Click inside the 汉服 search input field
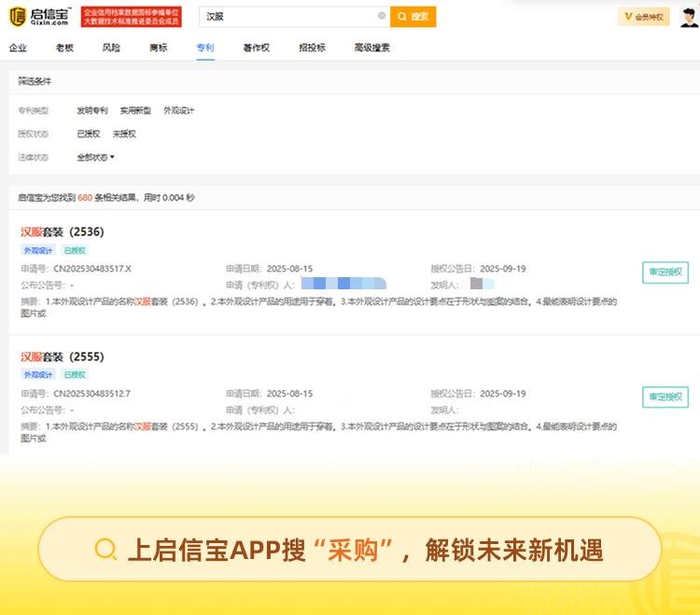 (289, 17)
